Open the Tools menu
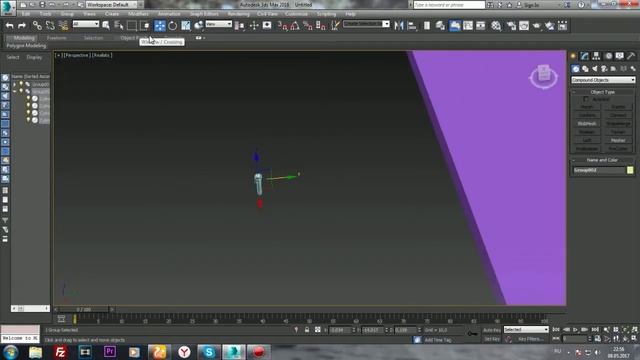640x360 pixels. [x=45, y=14]
